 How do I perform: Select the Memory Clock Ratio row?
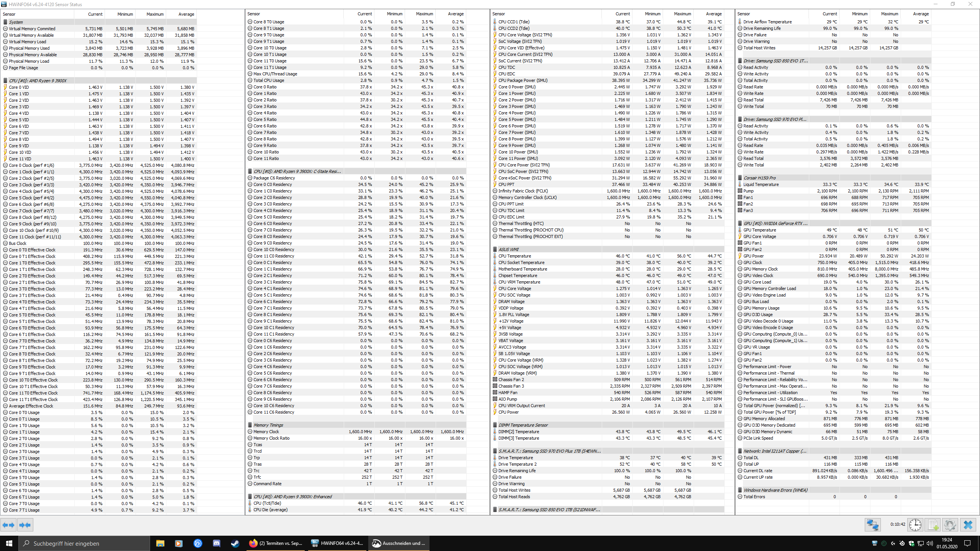click(356, 438)
